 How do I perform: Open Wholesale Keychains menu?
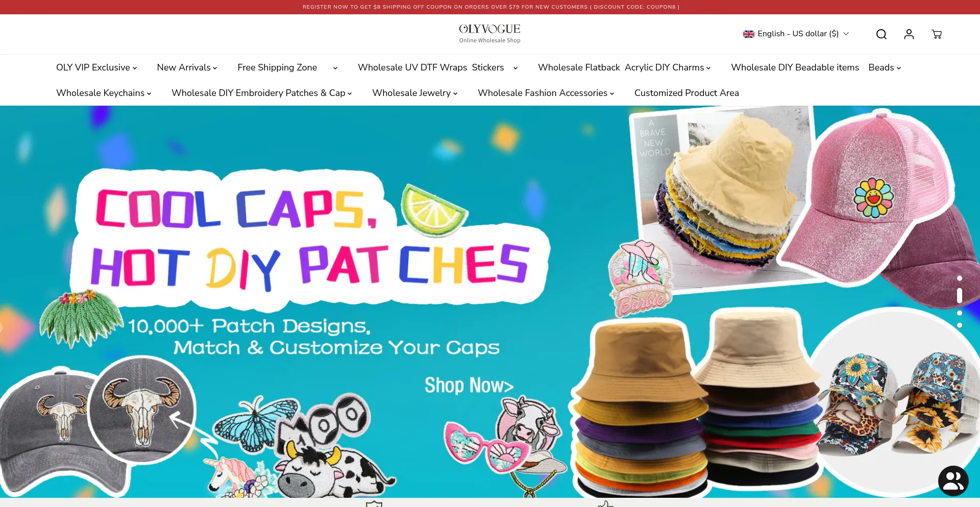104,93
